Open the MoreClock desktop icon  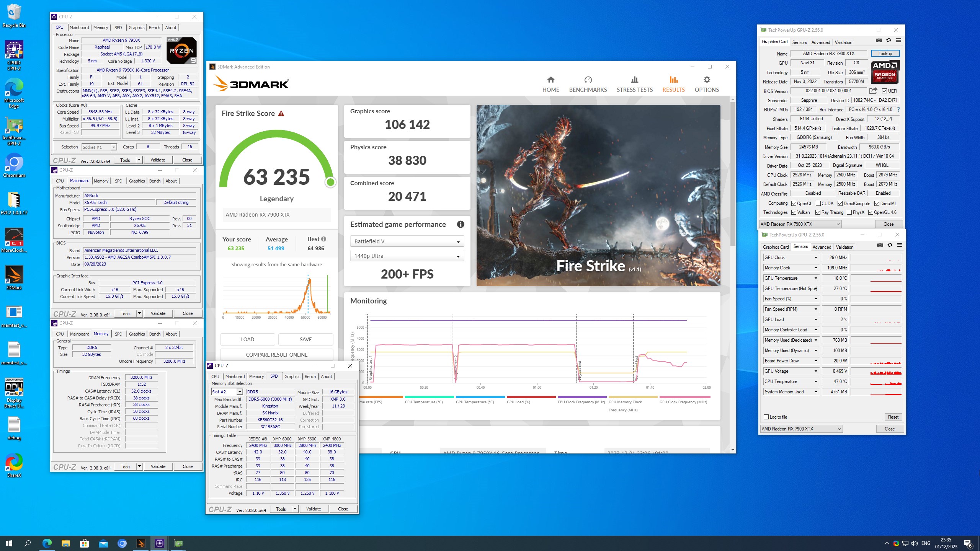point(14,240)
